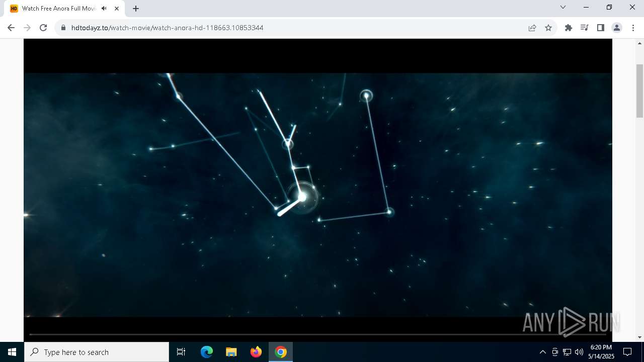Click the taskbar search box
This screenshot has height=362, width=644.
point(97,352)
